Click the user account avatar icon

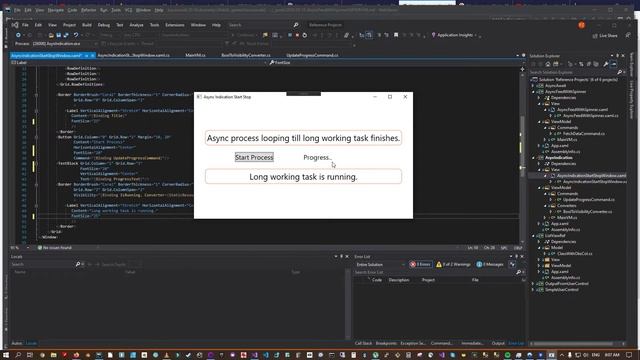[x=581, y=25]
